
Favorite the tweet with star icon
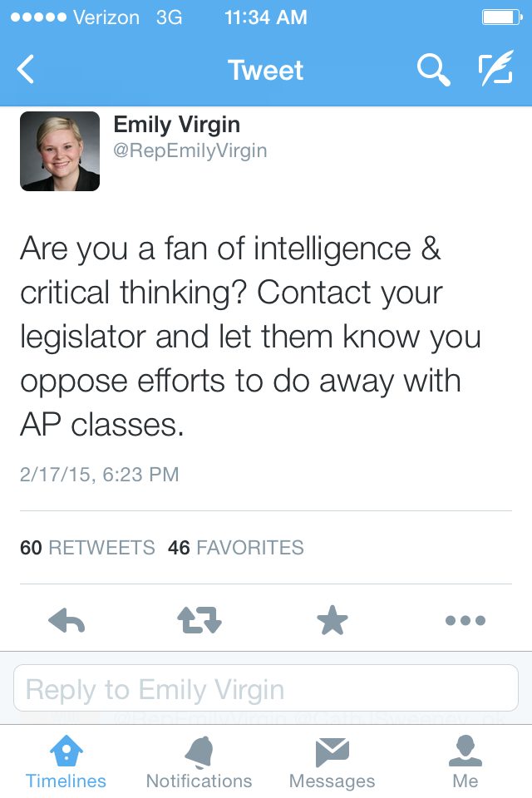pyautogui.click(x=332, y=620)
